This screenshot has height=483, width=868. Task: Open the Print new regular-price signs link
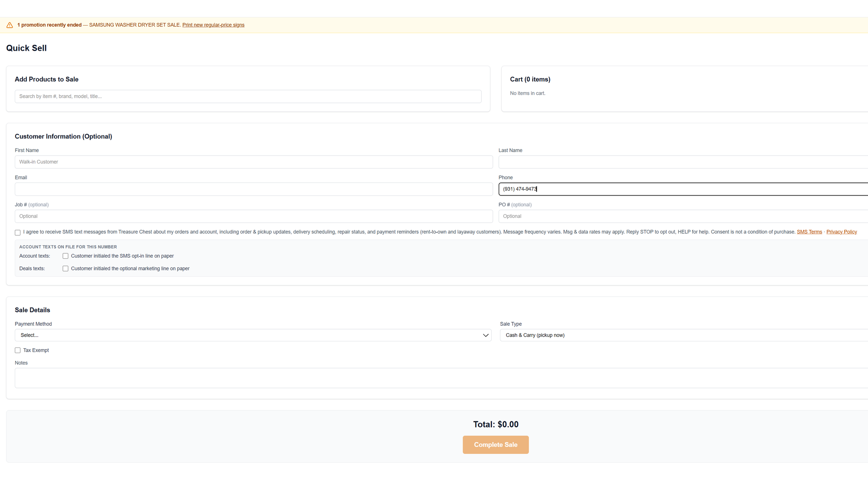(x=213, y=25)
